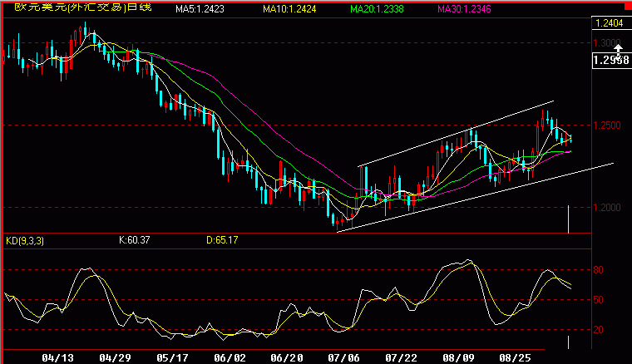Viewport: 632px width, 364px height.
Task: Click the 1.2404 current price value
Action: (609, 23)
